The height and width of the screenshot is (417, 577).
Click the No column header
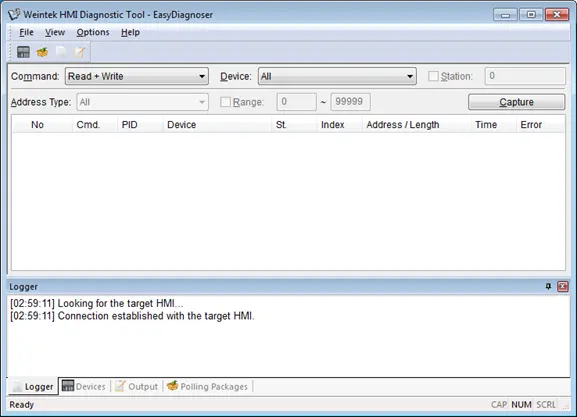[x=42, y=125]
